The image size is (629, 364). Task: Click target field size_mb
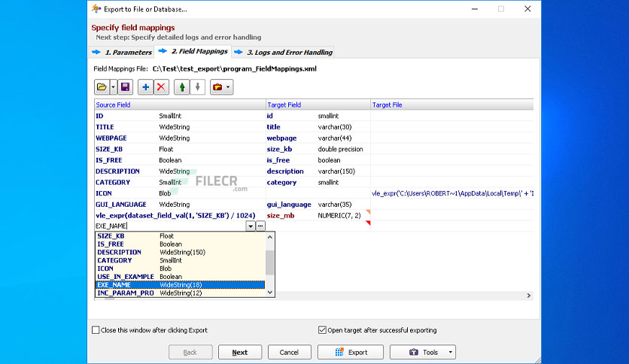281,215
